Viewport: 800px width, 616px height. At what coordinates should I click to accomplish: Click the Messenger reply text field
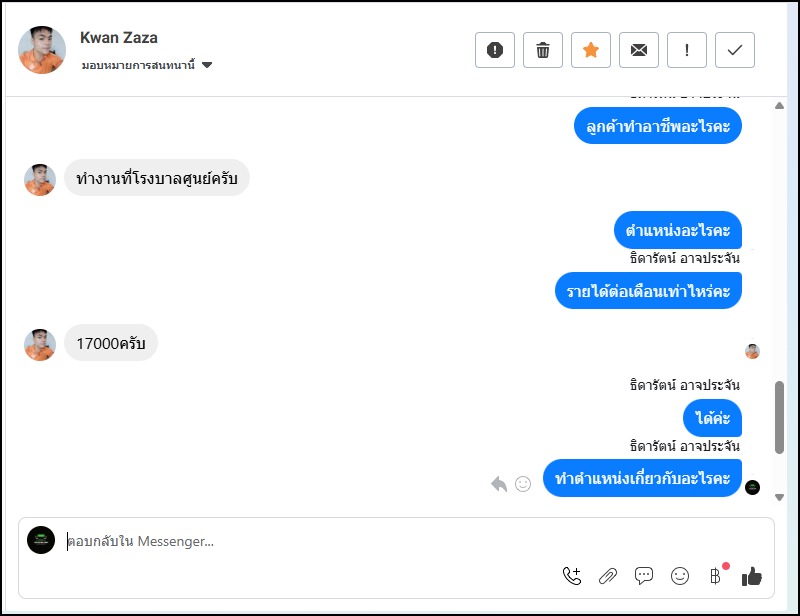coord(300,542)
